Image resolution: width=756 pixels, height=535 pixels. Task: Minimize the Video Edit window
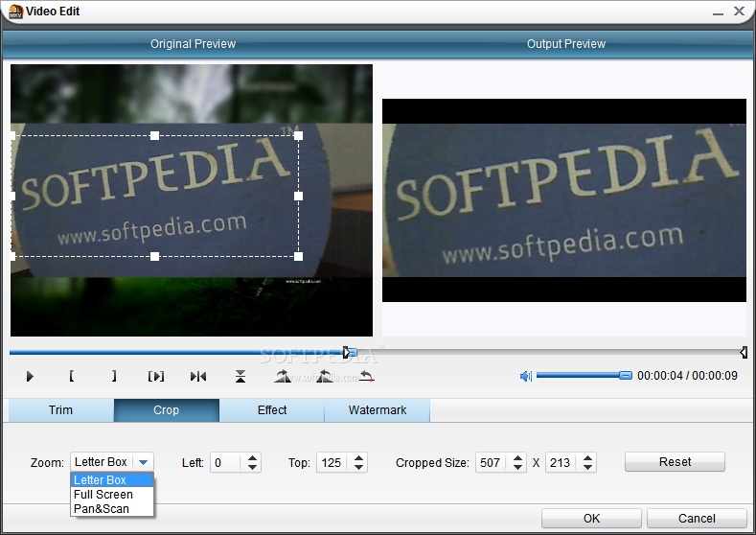click(718, 13)
